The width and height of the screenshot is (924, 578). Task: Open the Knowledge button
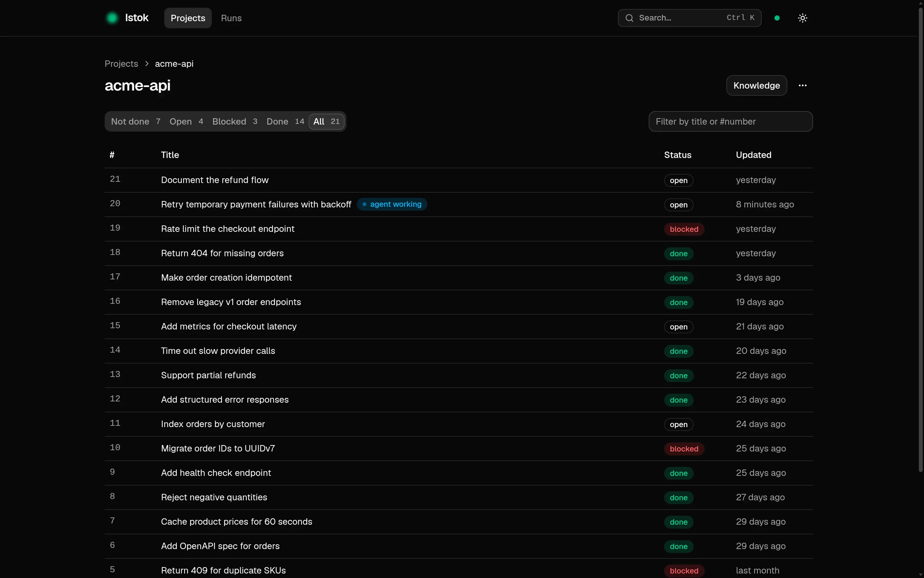click(757, 85)
